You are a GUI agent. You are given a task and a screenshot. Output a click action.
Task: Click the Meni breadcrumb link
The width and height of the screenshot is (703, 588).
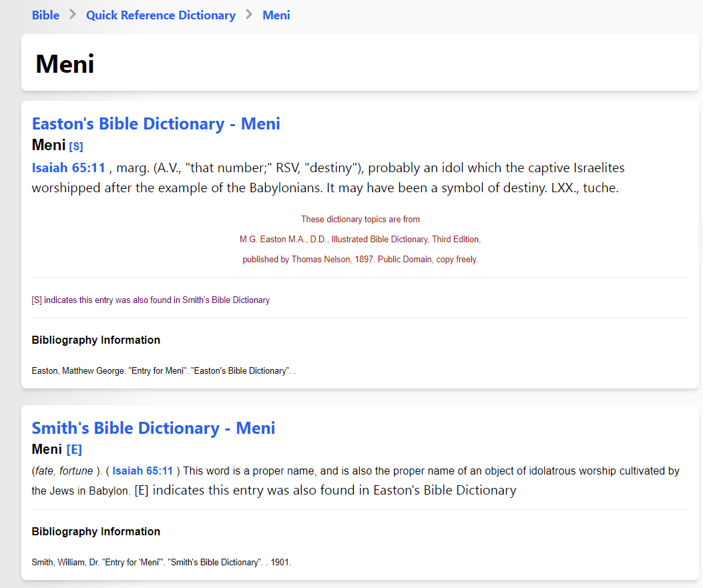(x=276, y=15)
